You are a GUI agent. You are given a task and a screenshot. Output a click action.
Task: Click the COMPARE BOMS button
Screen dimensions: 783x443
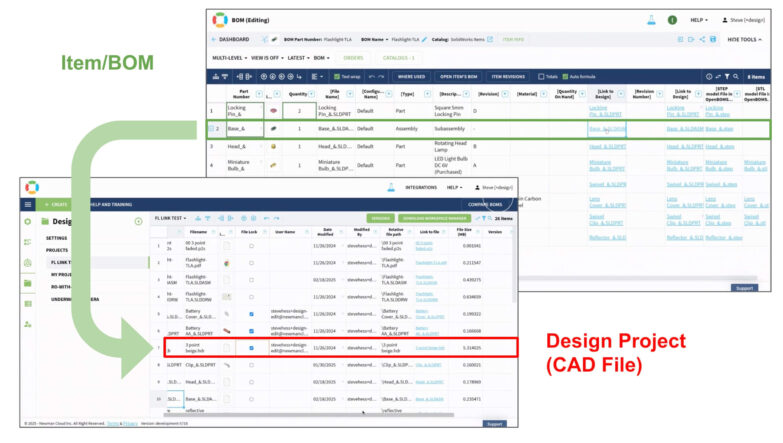(x=485, y=204)
